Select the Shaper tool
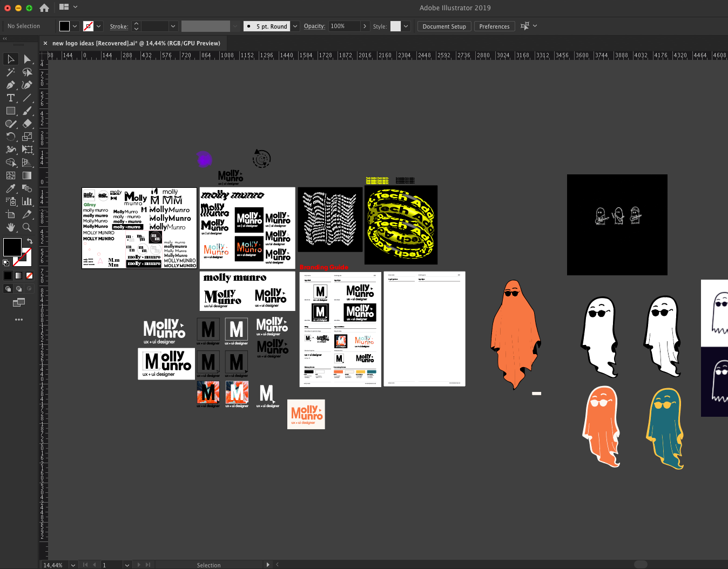 pos(10,124)
